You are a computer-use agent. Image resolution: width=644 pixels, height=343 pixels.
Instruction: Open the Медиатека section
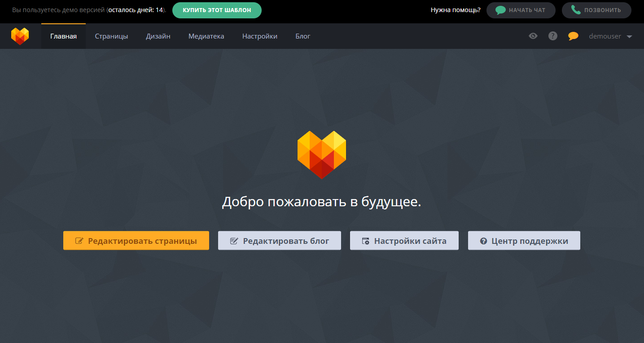coord(206,36)
